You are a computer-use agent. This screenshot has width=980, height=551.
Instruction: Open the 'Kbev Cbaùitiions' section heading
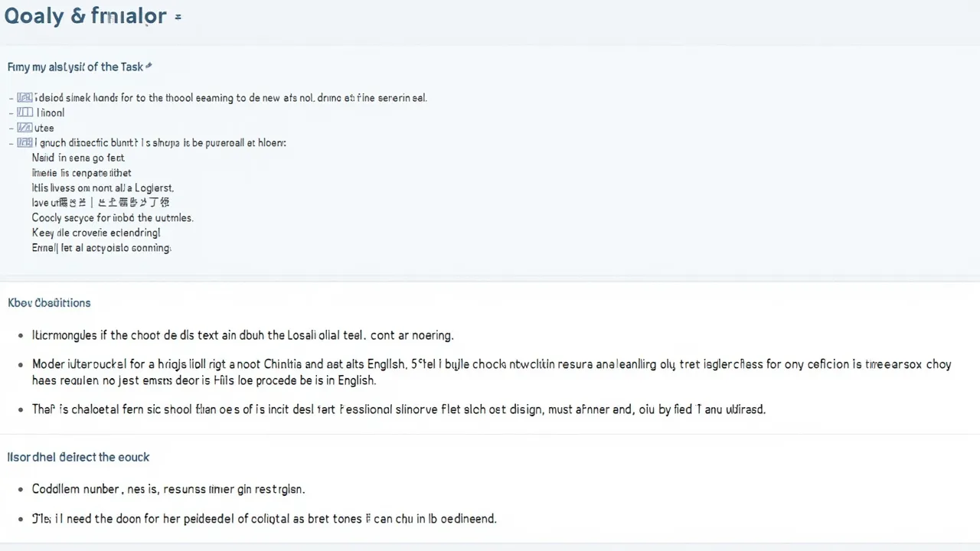click(49, 303)
